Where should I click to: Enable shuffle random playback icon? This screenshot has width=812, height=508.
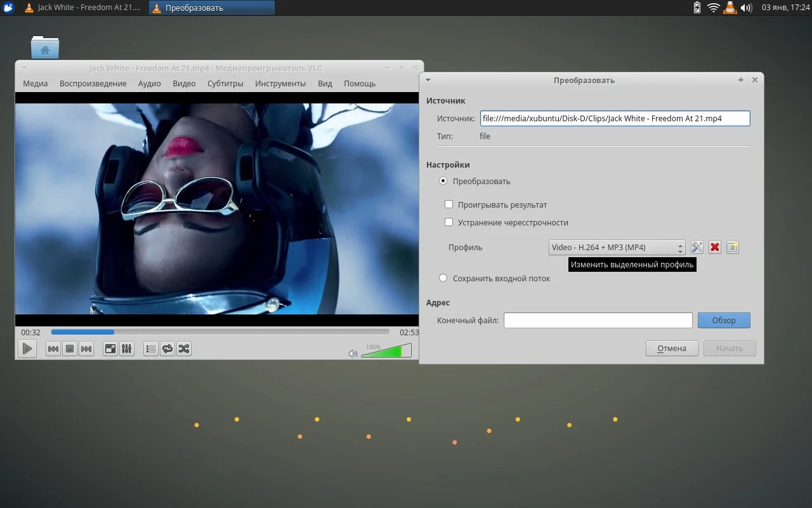(184, 349)
